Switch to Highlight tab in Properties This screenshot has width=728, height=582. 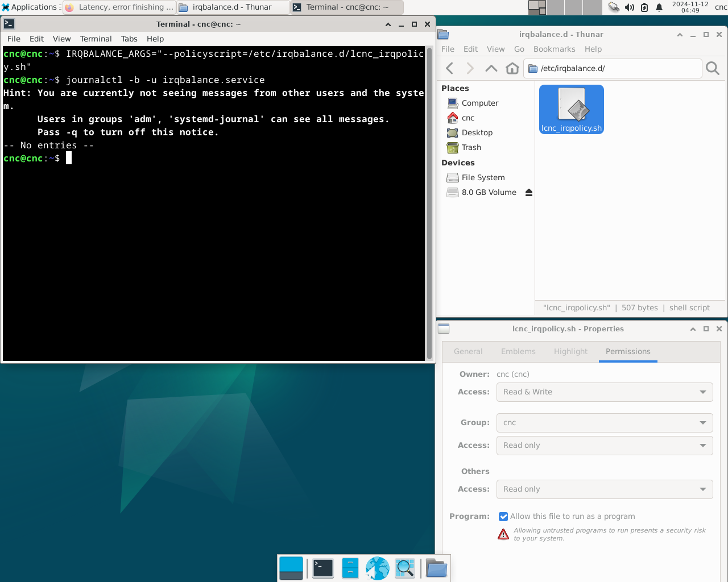click(x=570, y=352)
